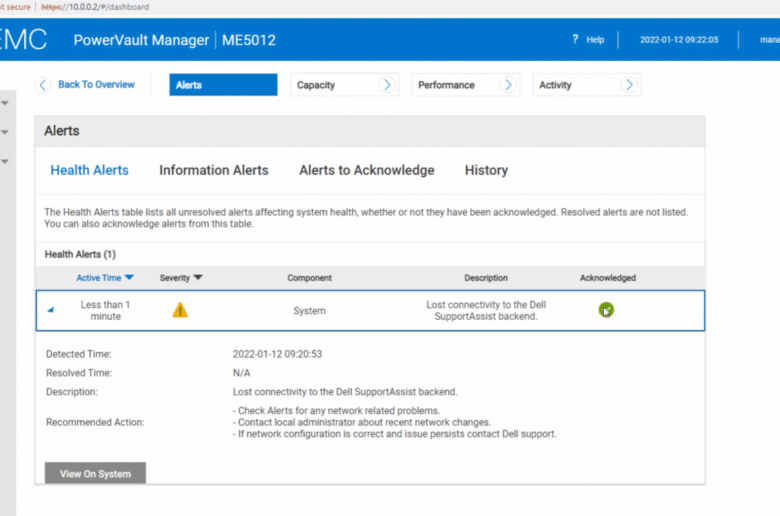Click the Resolved Time N/A value
780x516 pixels.
pos(241,373)
